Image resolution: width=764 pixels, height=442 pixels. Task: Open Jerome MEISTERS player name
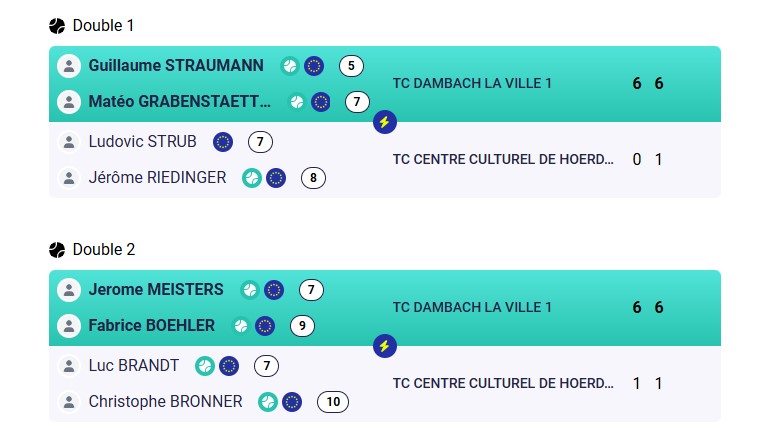pos(156,289)
